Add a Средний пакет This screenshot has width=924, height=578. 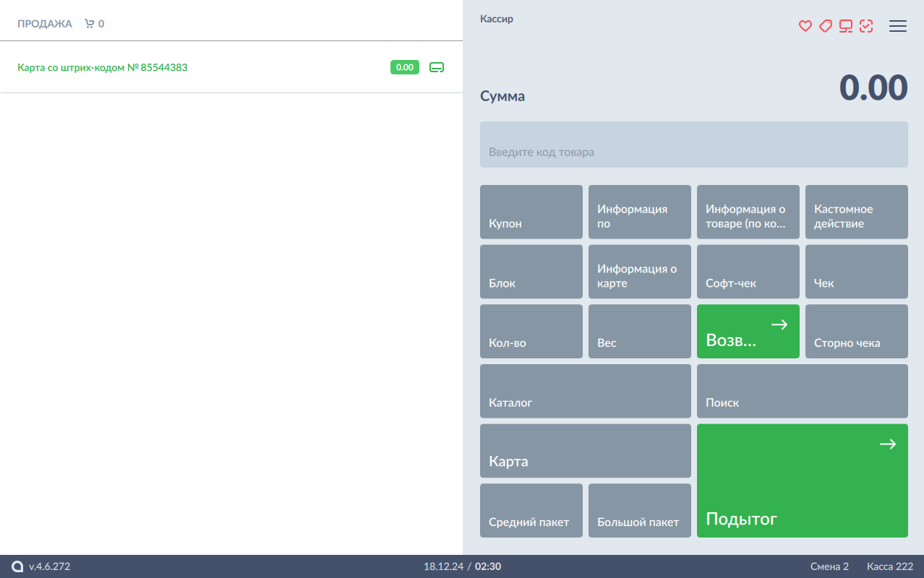tap(531, 511)
